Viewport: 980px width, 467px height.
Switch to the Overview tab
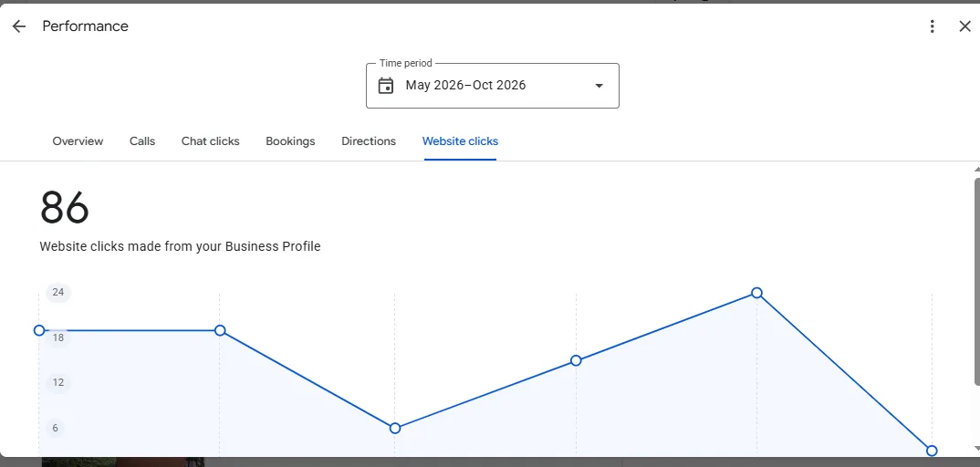[x=78, y=141]
